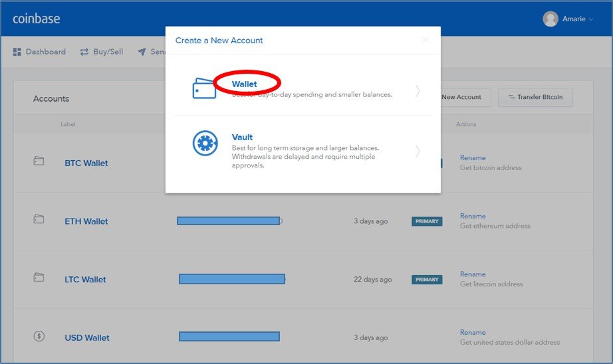Rename the ETH Wallet
Screen dimensions: 613x364
coord(473,216)
